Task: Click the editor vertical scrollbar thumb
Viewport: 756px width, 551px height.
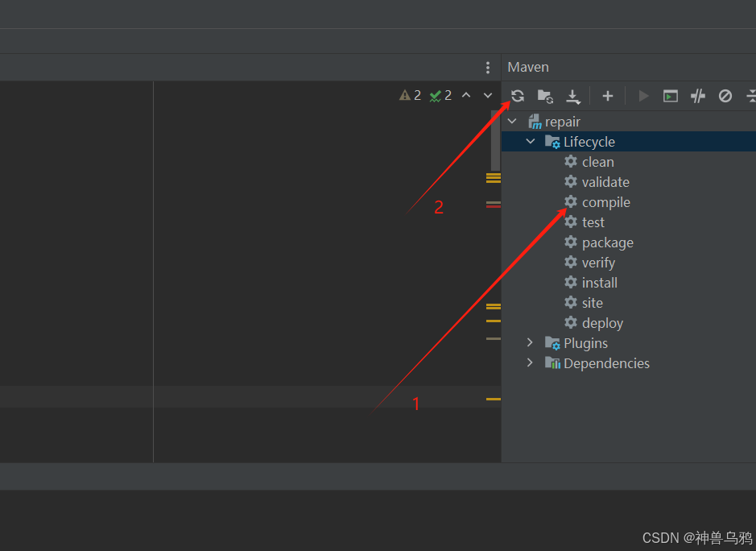Action: tap(495, 140)
